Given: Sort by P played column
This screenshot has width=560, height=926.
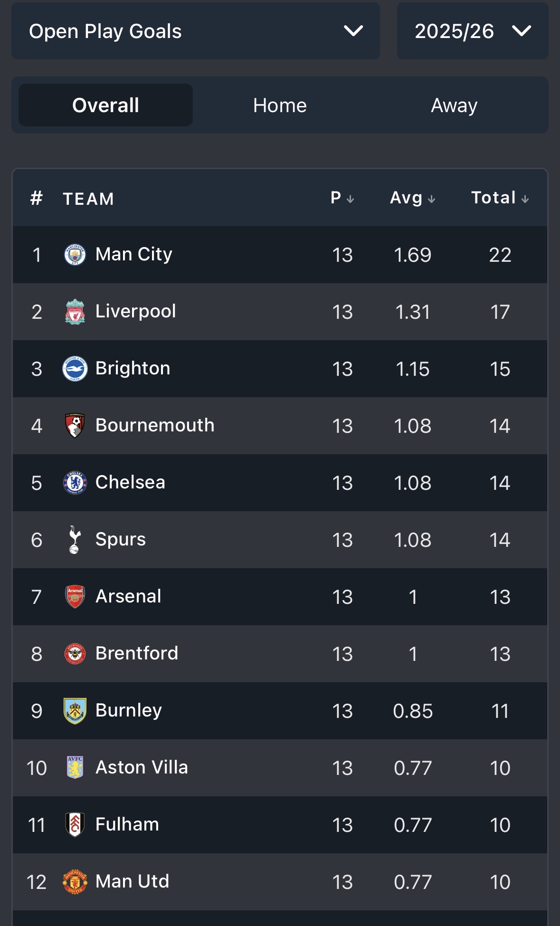Looking at the screenshot, I should (x=342, y=198).
